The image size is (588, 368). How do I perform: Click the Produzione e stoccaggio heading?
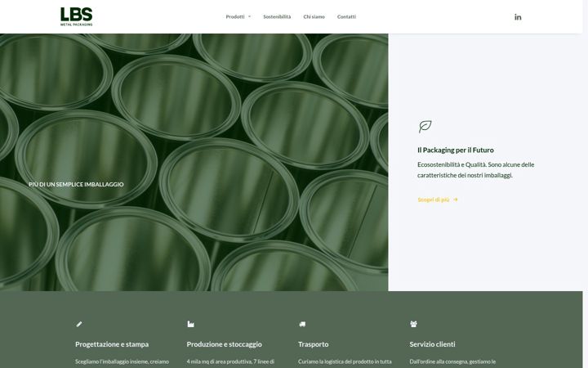pos(224,344)
